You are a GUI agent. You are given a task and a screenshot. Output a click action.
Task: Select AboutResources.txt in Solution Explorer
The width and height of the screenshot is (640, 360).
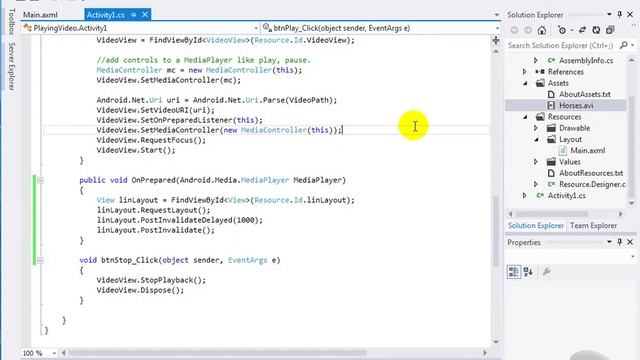591,173
